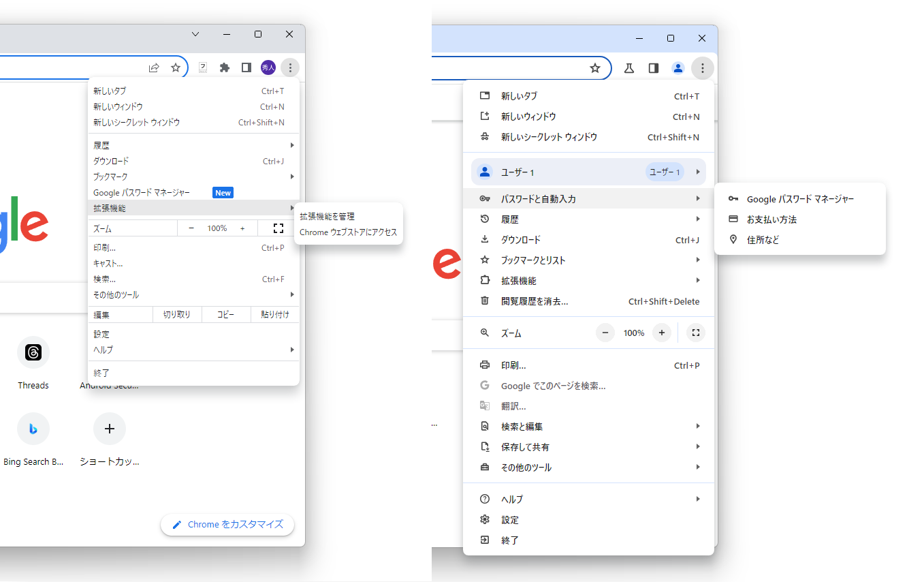Open the Bing Search shortcut
This screenshot has width=924, height=582.
[33, 429]
